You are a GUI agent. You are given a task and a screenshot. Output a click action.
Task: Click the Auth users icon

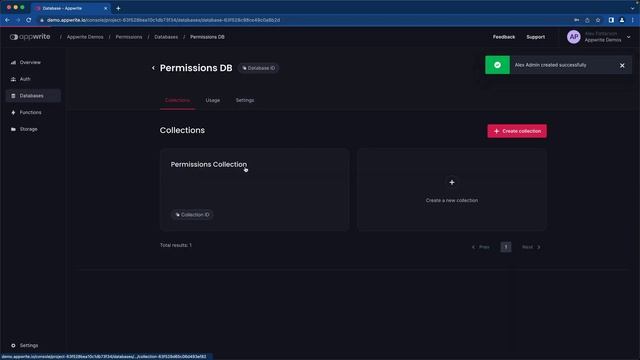[x=13, y=79]
